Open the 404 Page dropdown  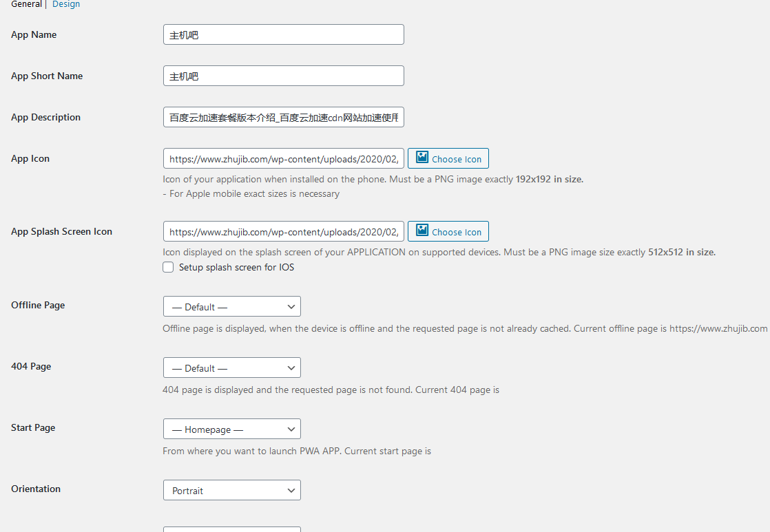tap(232, 368)
